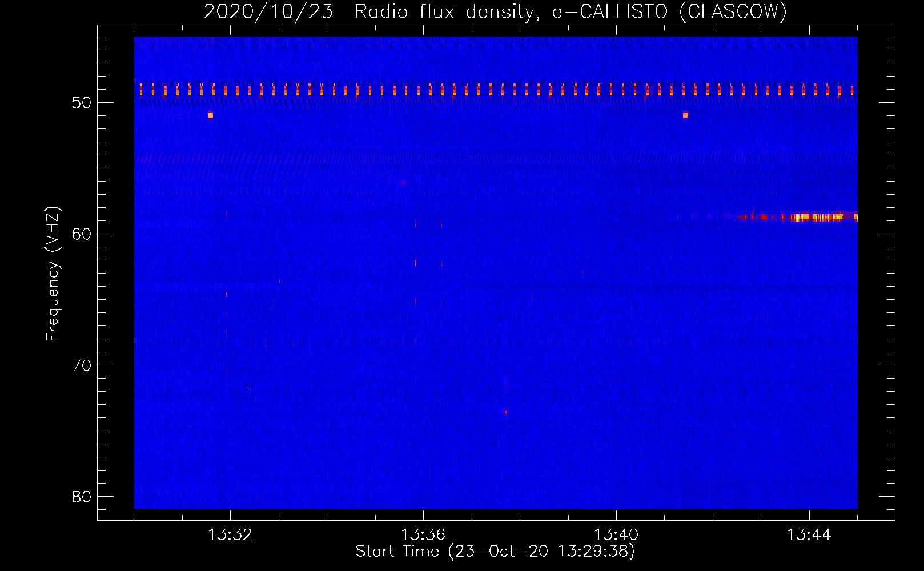This screenshot has width=924, height=571.
Task: Click the 13:44 time tick label
Action: click(809, 535)
